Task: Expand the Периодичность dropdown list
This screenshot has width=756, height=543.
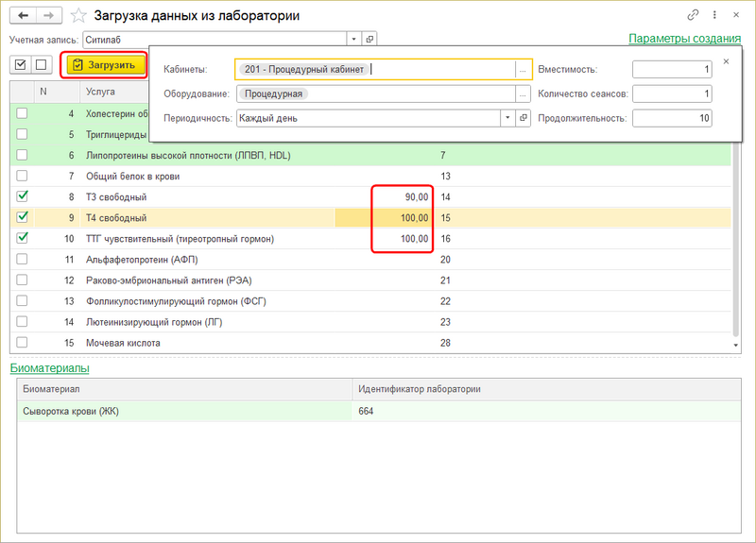Action: (507, 118)
